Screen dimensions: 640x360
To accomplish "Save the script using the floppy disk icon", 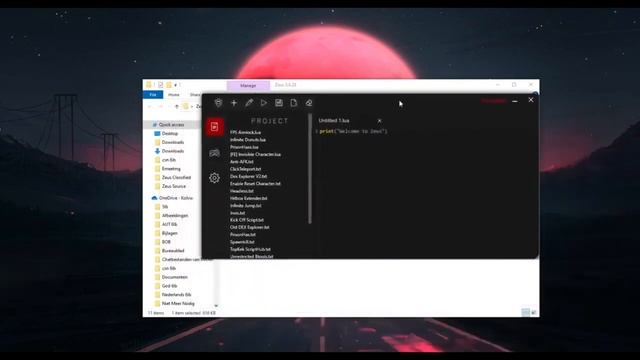I will click(x=279, y=103).
